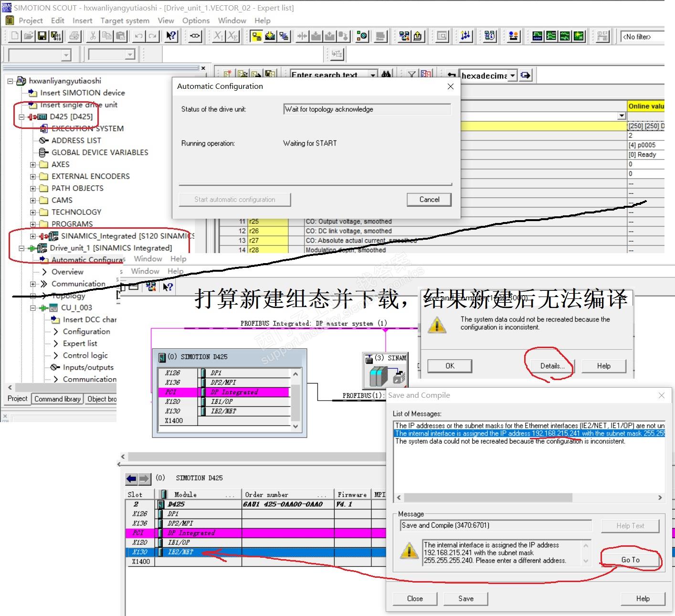
Task: Click the green trace oscilloscope icon
Action: click(538, 36)
